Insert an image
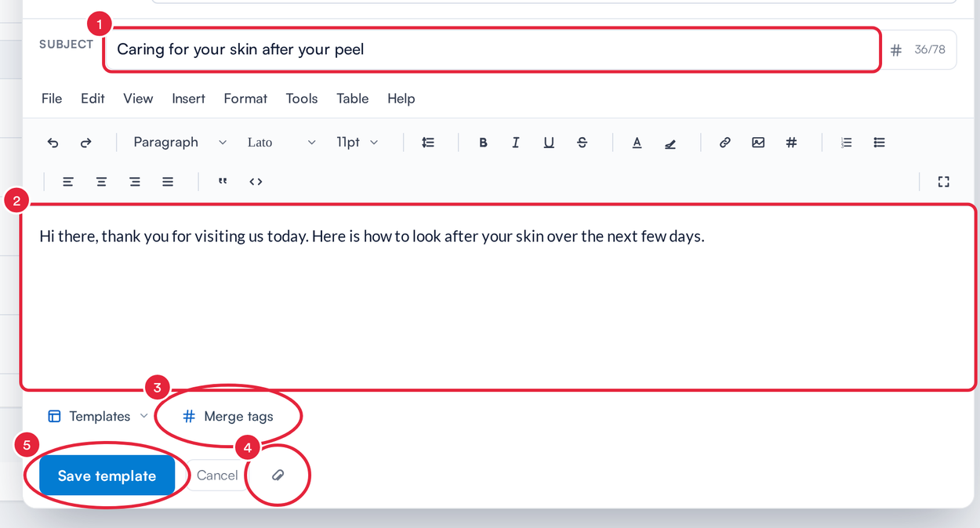 point(758,143)
